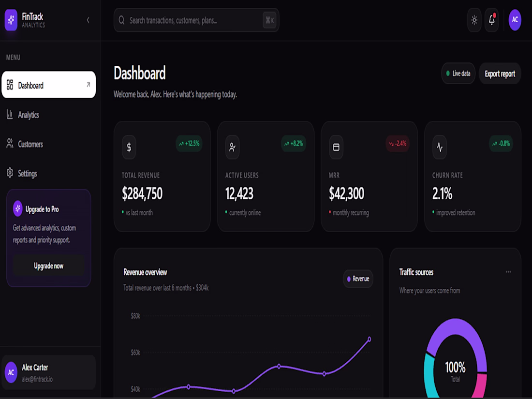Click the Customers people icon
The height and width of the screenshot is (399, 532).
10,144
